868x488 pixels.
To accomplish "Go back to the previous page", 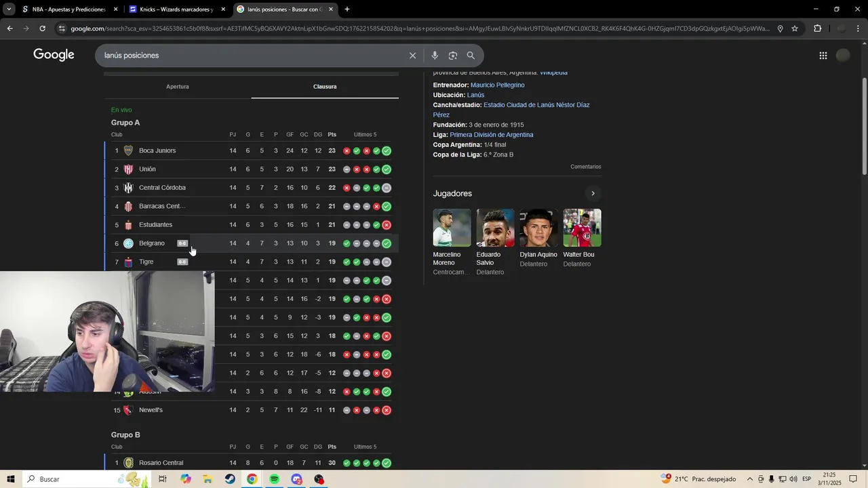I will pos(9,28).
